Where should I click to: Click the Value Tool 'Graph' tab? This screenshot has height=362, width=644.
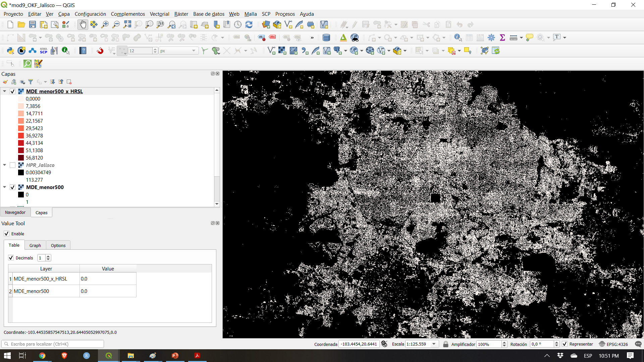[35, 245]
